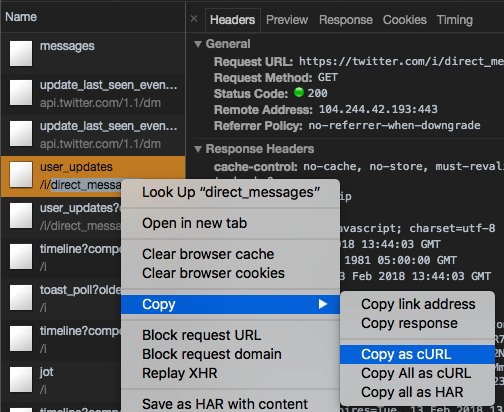
Task: Open the Cookies tab
Action: pyautogui.click(x=405, y=20)
